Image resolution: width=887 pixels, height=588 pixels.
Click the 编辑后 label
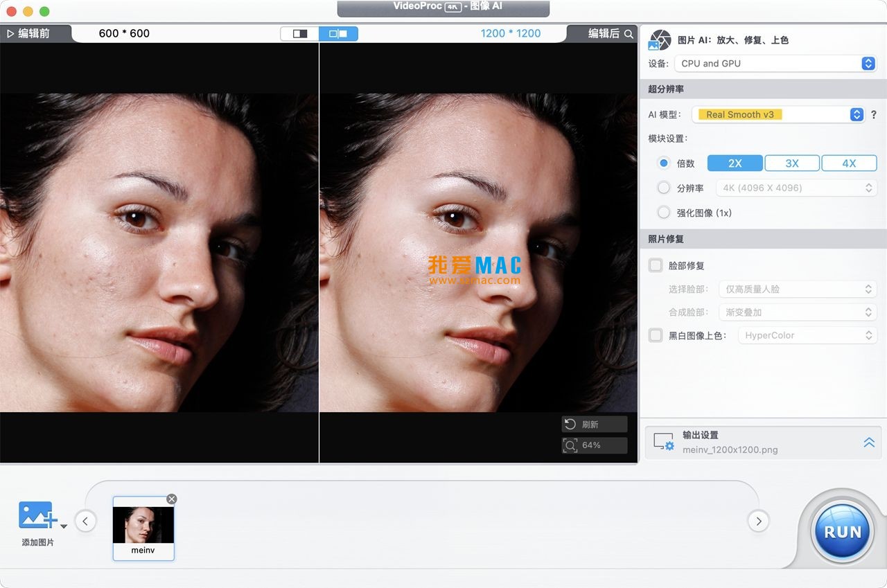coord(604,33)
